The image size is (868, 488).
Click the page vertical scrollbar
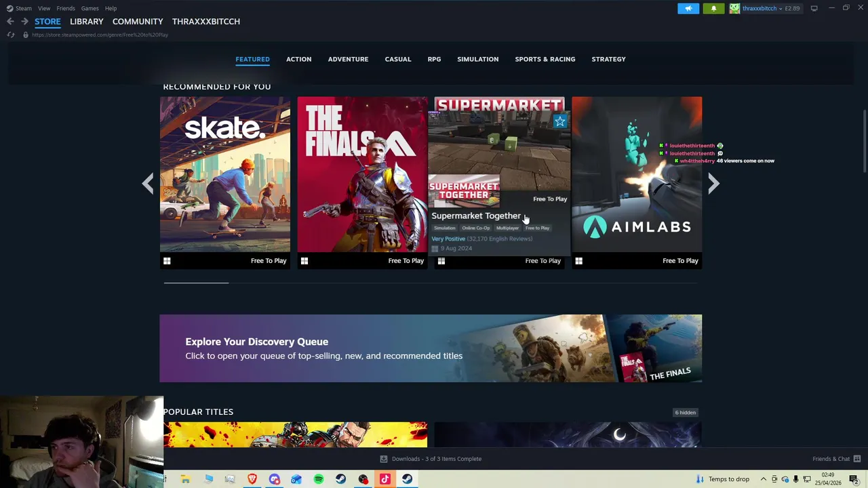pos(864,140)
